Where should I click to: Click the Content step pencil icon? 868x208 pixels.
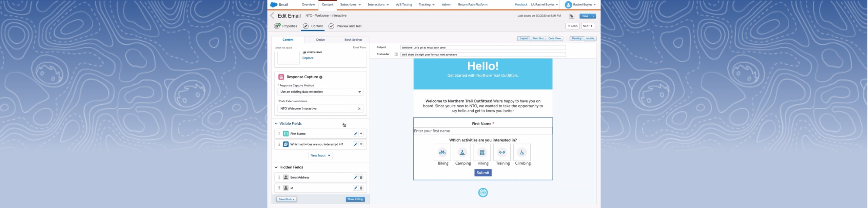[306, 26]
